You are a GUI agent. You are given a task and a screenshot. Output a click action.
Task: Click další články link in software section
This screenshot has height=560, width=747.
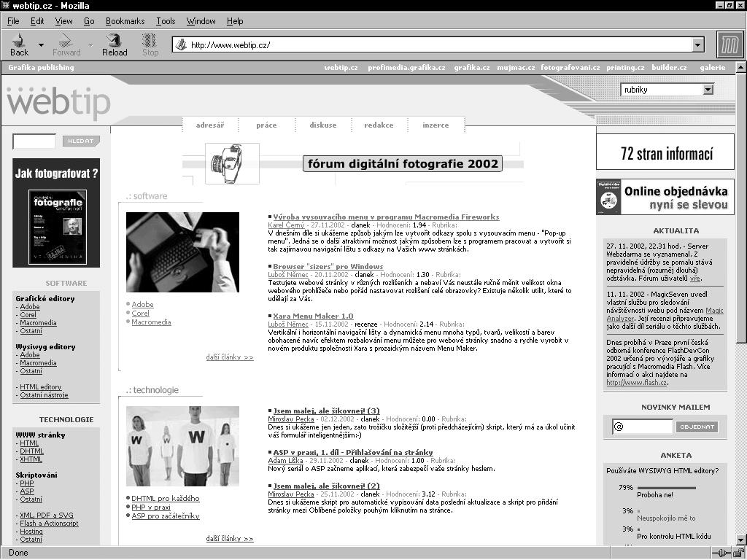[230, 357]
